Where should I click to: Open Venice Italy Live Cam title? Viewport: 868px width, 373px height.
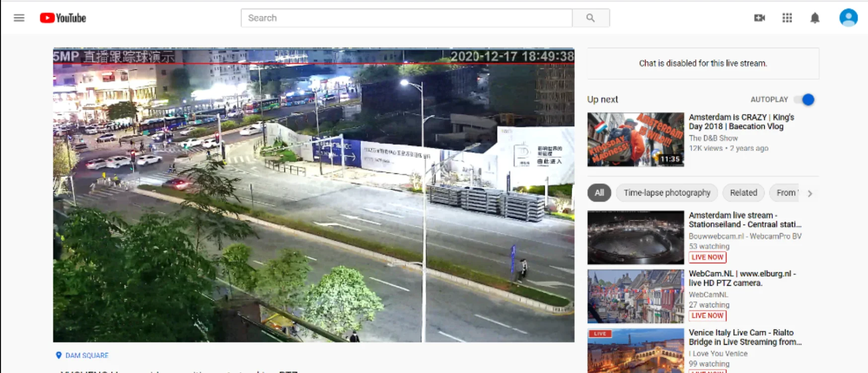[x=745, y=337]
